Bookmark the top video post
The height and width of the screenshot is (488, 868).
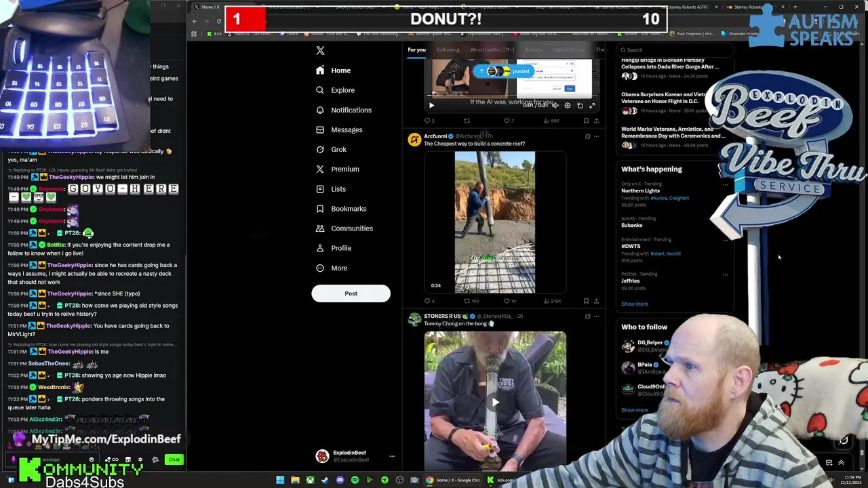(586, 121)
